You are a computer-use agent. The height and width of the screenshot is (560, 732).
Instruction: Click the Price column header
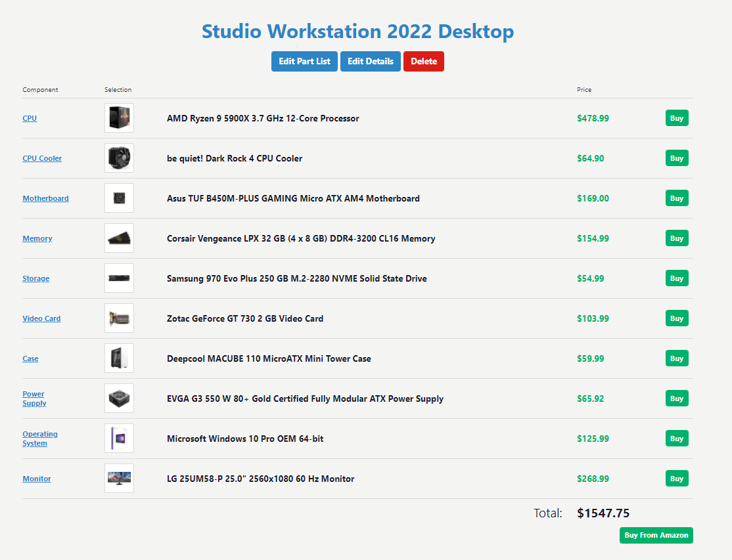click(x=584, y=90)
